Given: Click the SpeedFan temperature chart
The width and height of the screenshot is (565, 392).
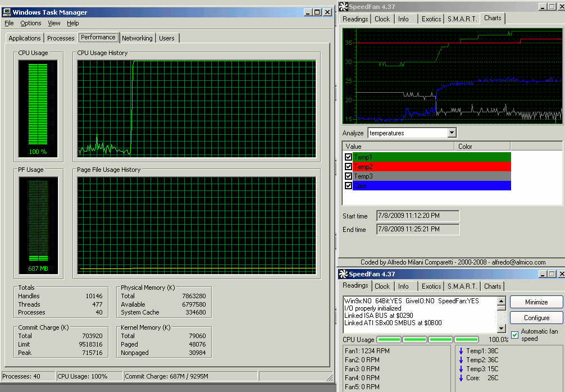Looking at the screenshot, I should [452, 76].
